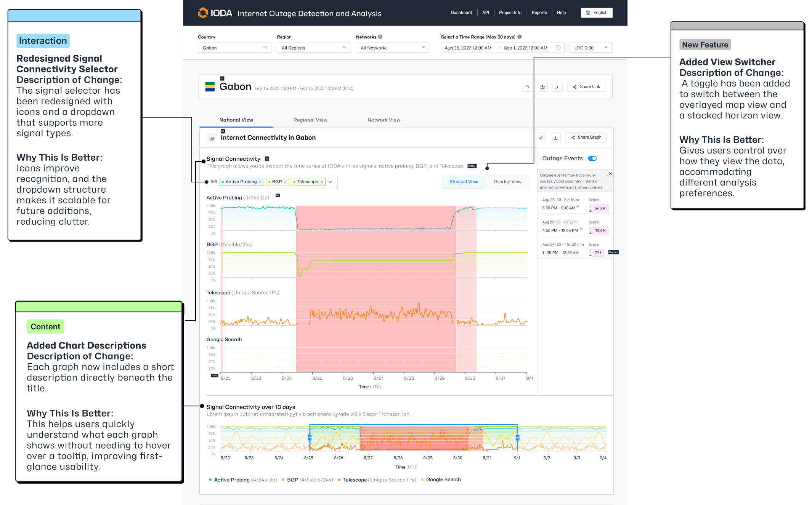Open the Reports menu item
Viewport: 812px width, 505px height.
pos(539,13)
